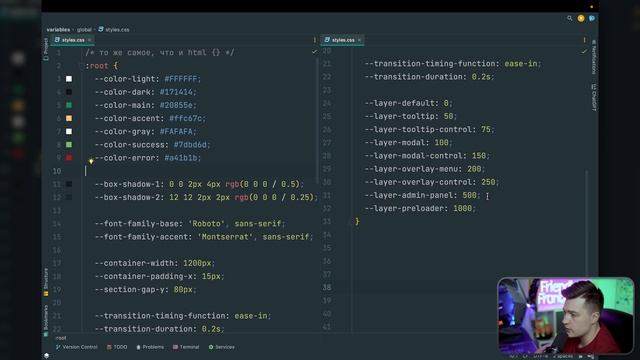Click box-shadow-2 gutter color swatch

(69, 197)
